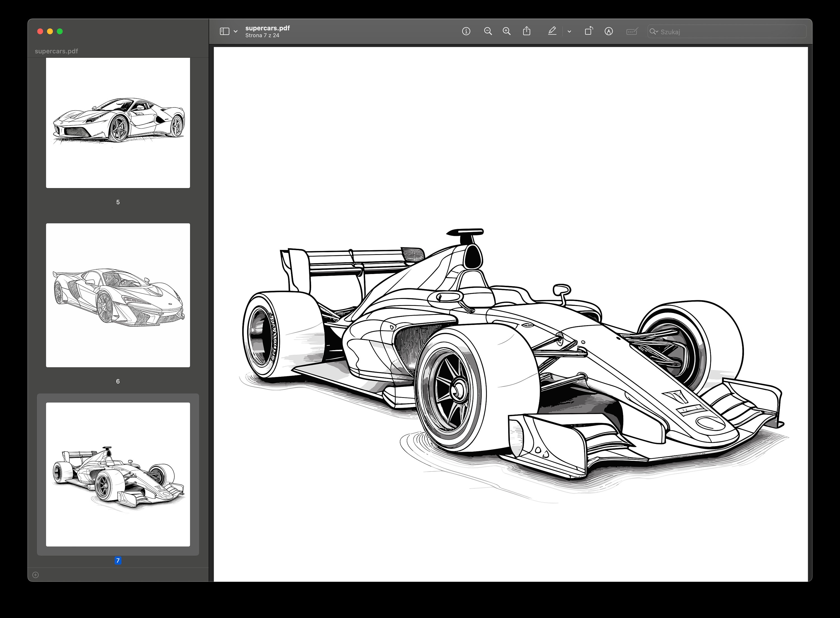Select the page 7 racing car thumbnail
The image size is (840, 618).
point(118,474)
